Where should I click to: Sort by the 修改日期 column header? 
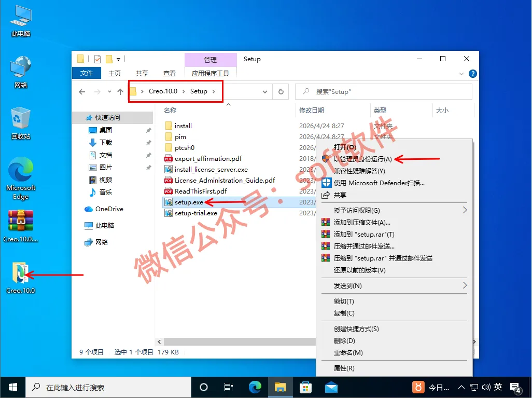coord(312,110)
